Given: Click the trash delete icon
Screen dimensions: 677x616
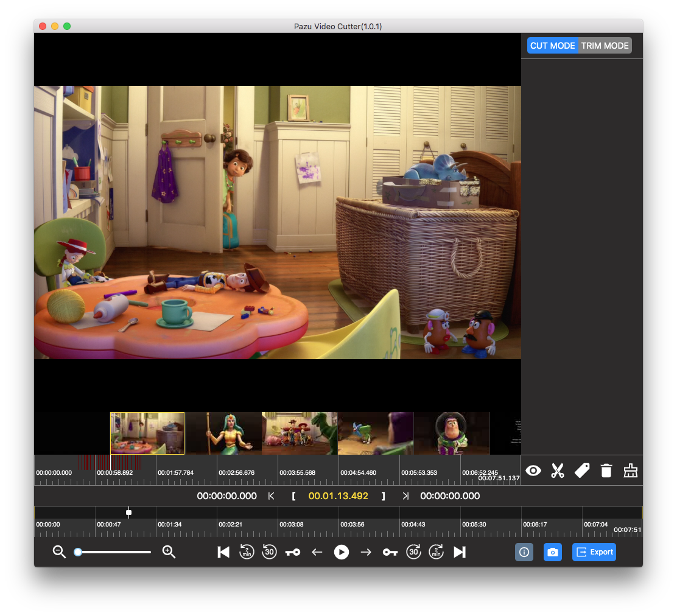Looking at the screenshot, I should point(606,471).
